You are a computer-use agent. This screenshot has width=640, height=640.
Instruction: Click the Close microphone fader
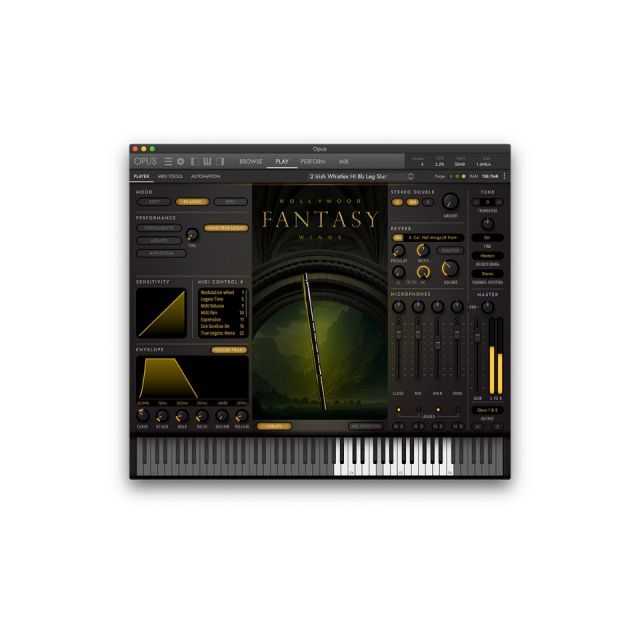[x=398, y=334]
